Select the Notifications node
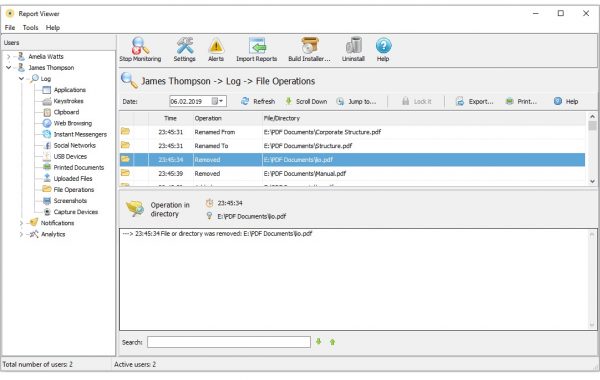This screenshot has height=380, width=600. 57,223
